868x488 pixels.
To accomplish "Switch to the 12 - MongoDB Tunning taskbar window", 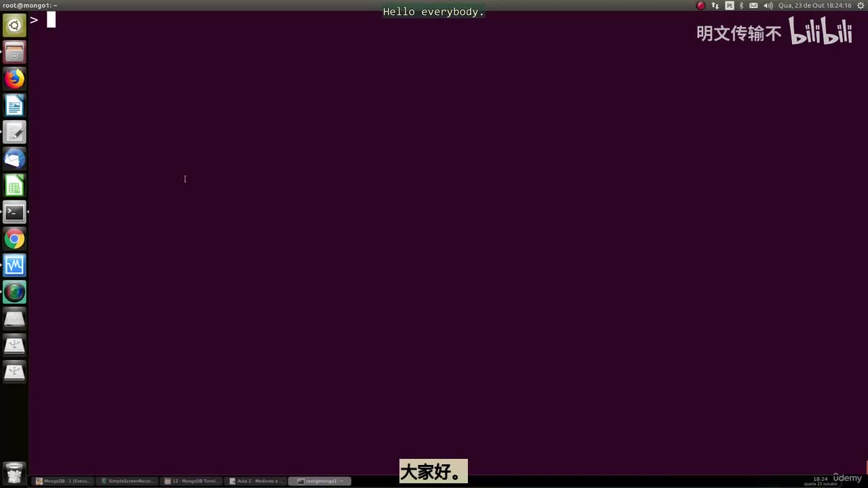I will click(192, 481).
